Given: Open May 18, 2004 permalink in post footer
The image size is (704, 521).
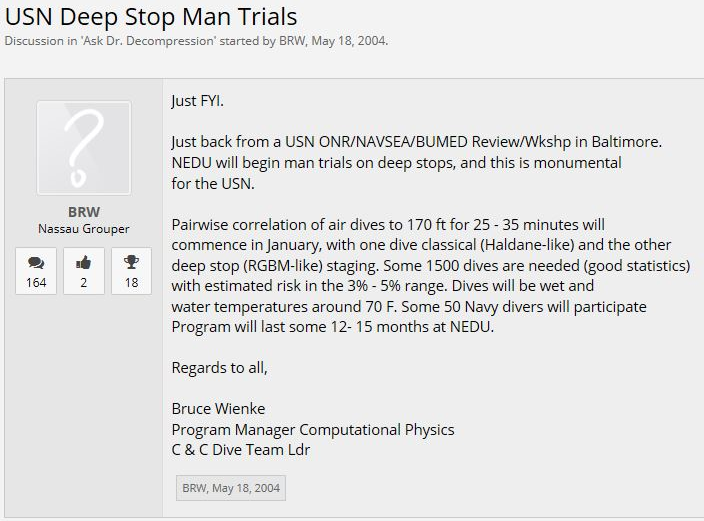Looking at the screenshot, I should tap(246, 488).
